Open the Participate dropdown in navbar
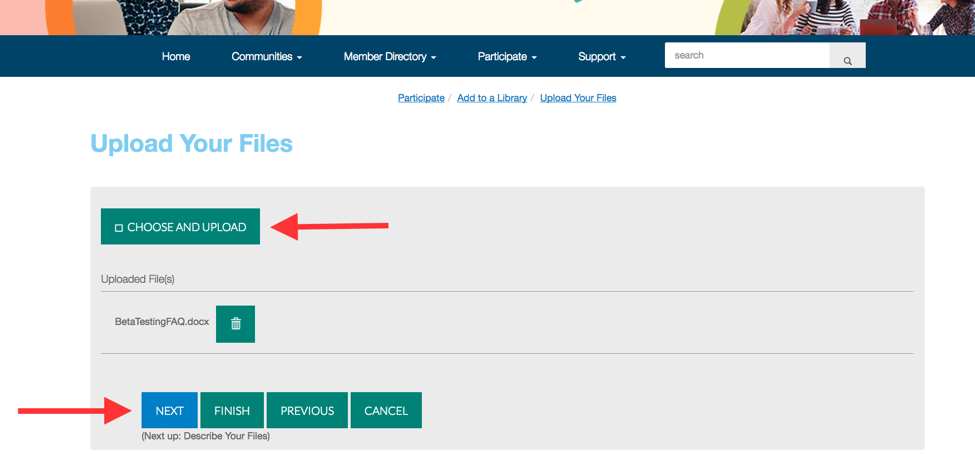This screenshot has width=975, height=454. pyautogui.click(x=507, y=57)
